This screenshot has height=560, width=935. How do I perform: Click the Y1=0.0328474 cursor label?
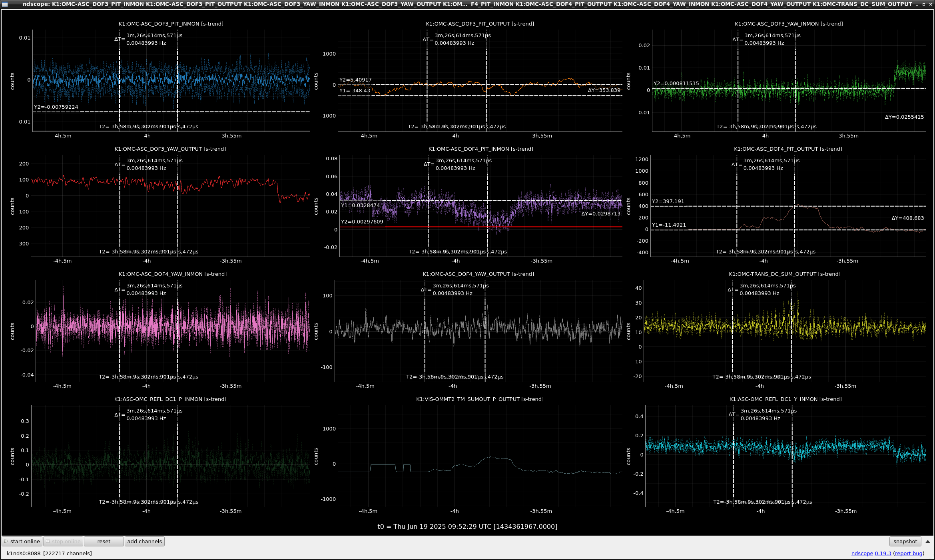[x=360, y=205]
